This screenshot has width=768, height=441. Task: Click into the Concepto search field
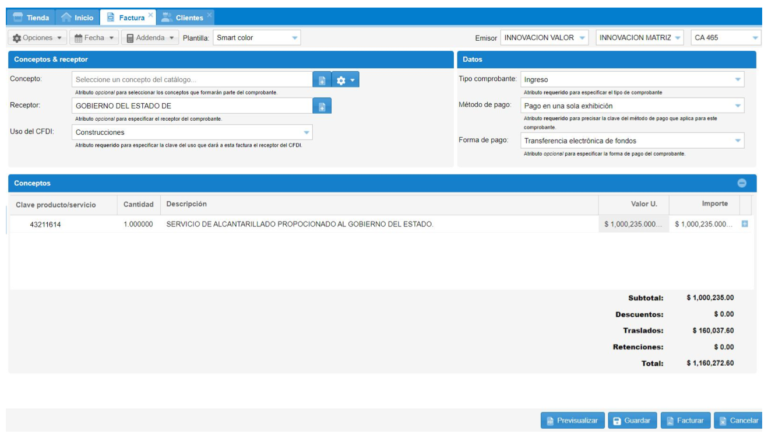pyautogui.click(x=190, y=80)
